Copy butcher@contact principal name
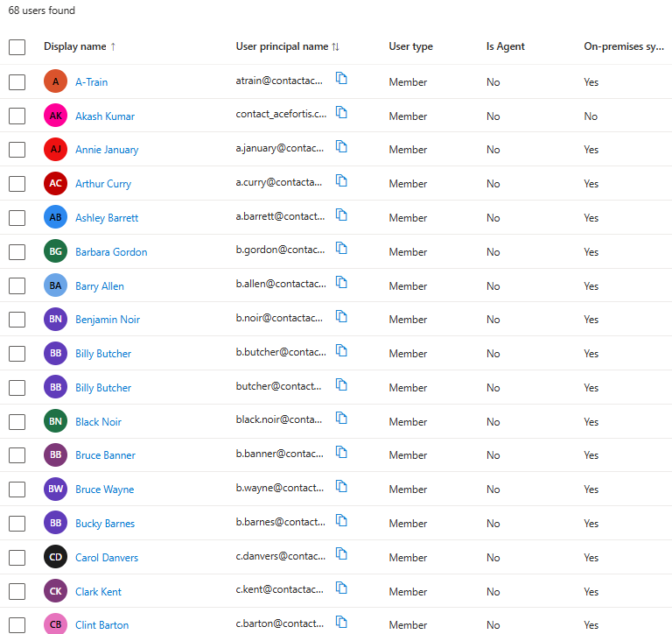 pos(341,384)
